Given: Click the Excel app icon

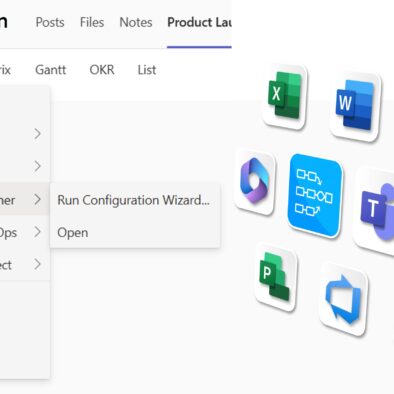Looking at the screenshot, I should tap(284, 97).
